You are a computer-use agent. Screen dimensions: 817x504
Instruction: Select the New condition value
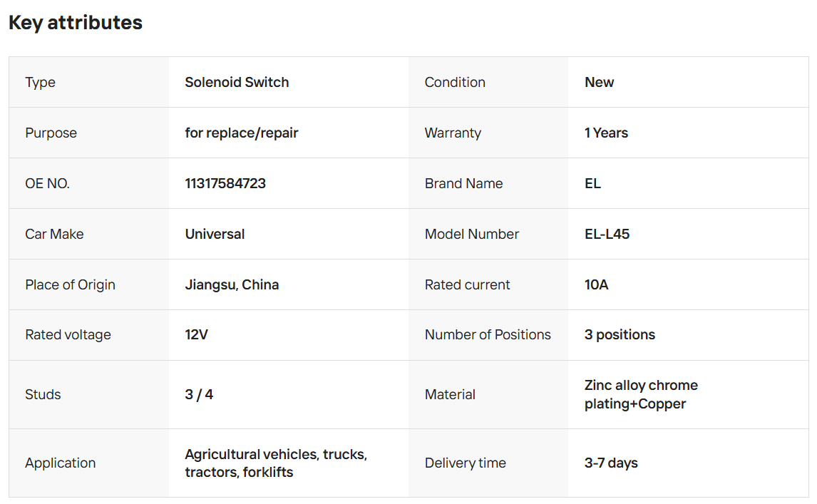coord(599,82)
